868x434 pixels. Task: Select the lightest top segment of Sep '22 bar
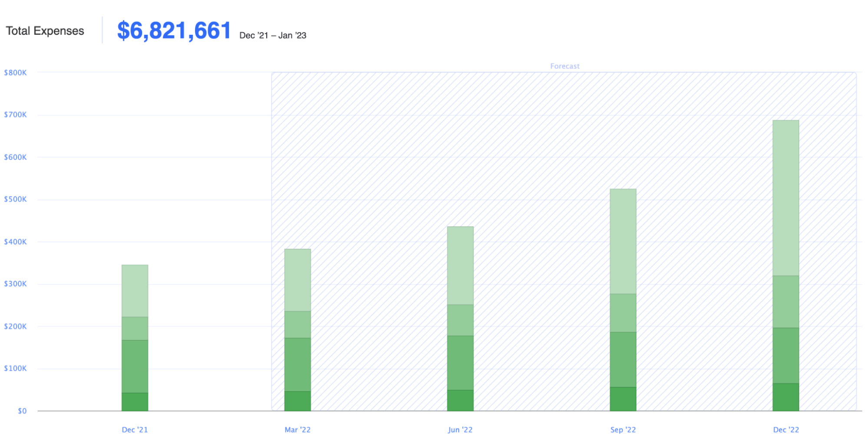pyautogui.click(x=623, y=241)
